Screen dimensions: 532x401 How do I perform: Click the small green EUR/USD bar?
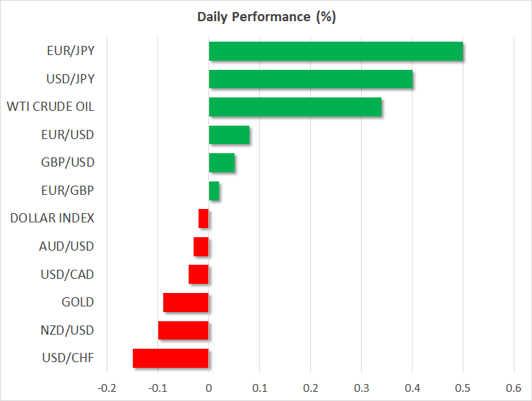pyautogui.click(x=229, y=135)
